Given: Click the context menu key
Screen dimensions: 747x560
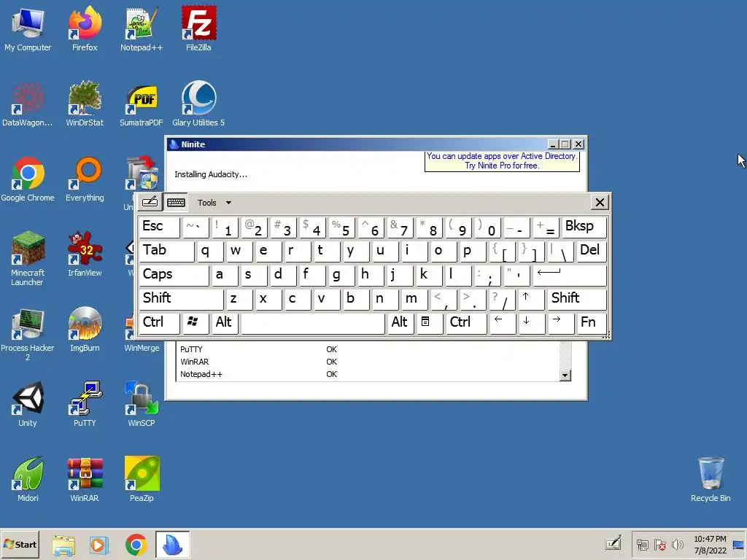Looking at the screenshot, I should [429, 322].
